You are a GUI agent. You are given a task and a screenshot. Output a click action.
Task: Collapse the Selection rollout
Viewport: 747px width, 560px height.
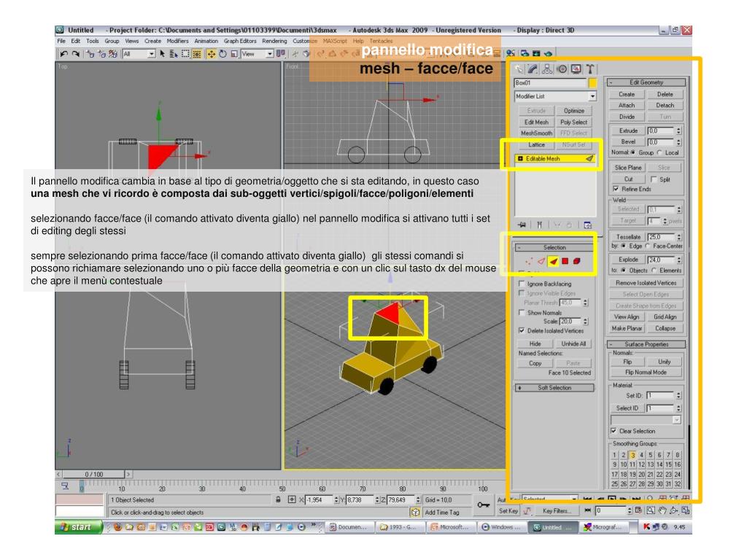click(554, 248)
